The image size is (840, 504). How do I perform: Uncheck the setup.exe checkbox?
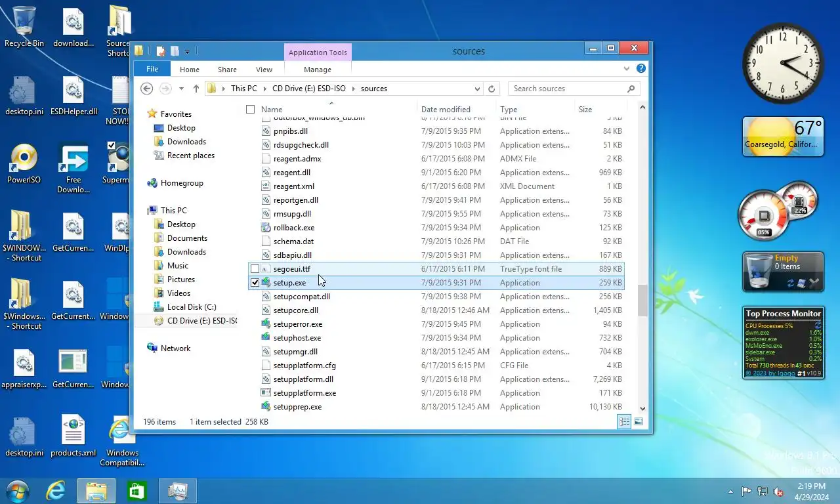[255, 283]
